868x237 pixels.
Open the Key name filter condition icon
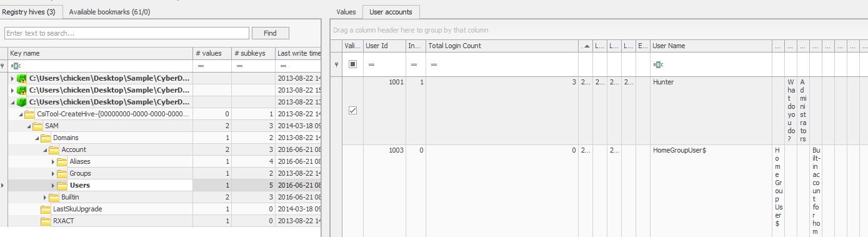point(16,66)
